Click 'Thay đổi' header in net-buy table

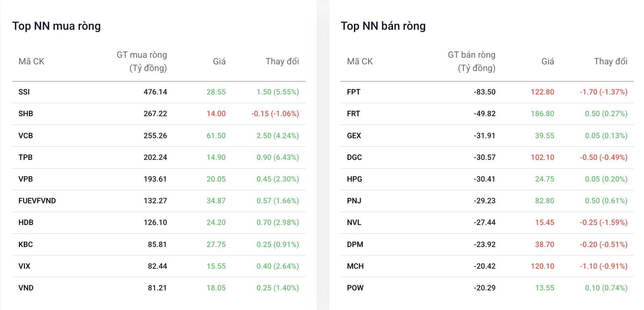coord(282,62)
